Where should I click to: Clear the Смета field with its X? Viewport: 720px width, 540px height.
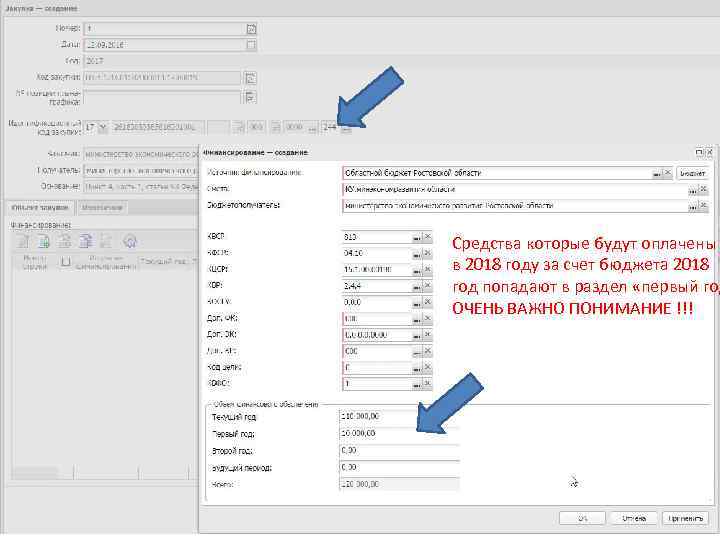click(x=703, y=190)
